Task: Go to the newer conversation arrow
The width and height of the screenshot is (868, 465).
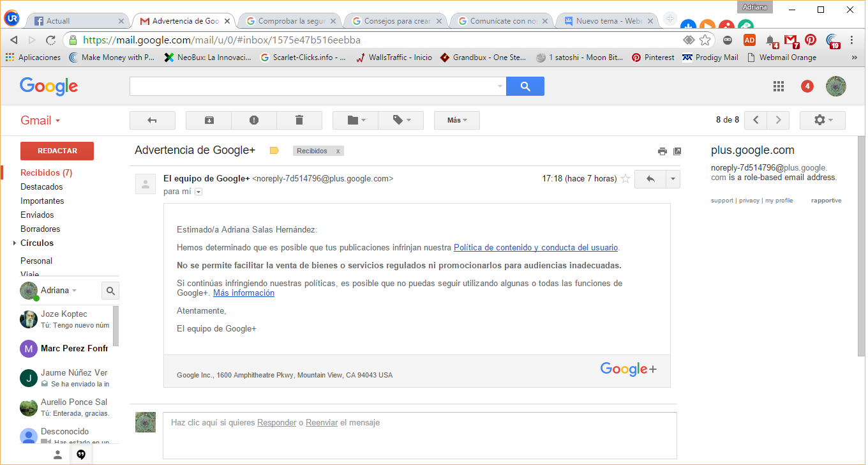Action: (x=756, y=120)
